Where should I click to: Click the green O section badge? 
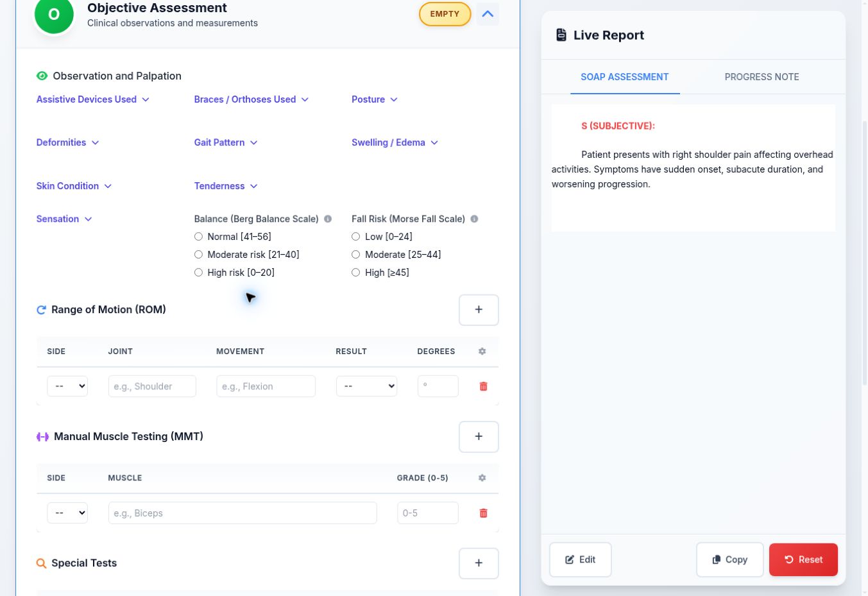(54, 14)
